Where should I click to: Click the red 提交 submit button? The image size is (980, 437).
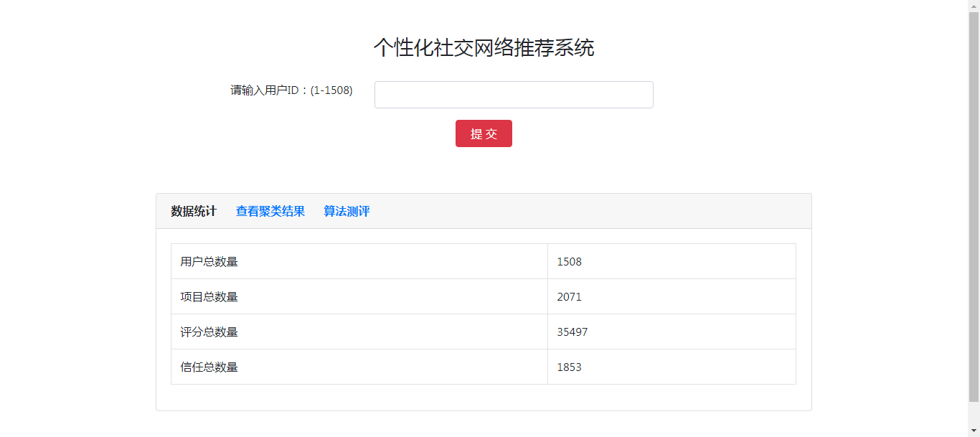pos(484,133)
